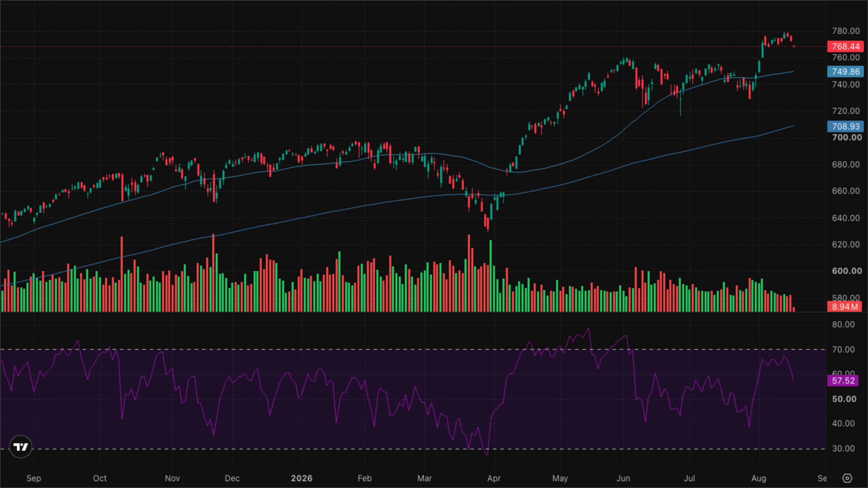Screen dimensions: 868x488
Task: Click the 620.00 price axis label
Action: (846, 245)
